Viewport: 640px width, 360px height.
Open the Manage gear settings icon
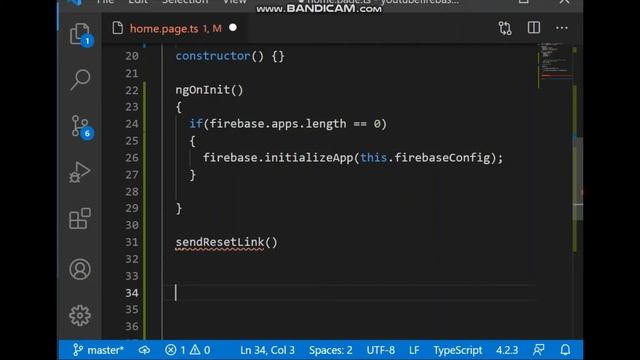pyautogui.click(x=80, y=315)
